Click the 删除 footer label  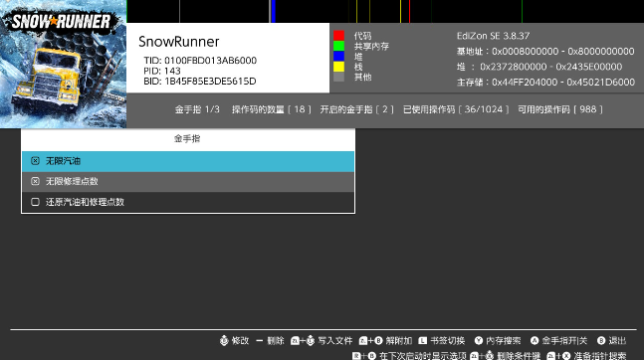coord(276,341)
